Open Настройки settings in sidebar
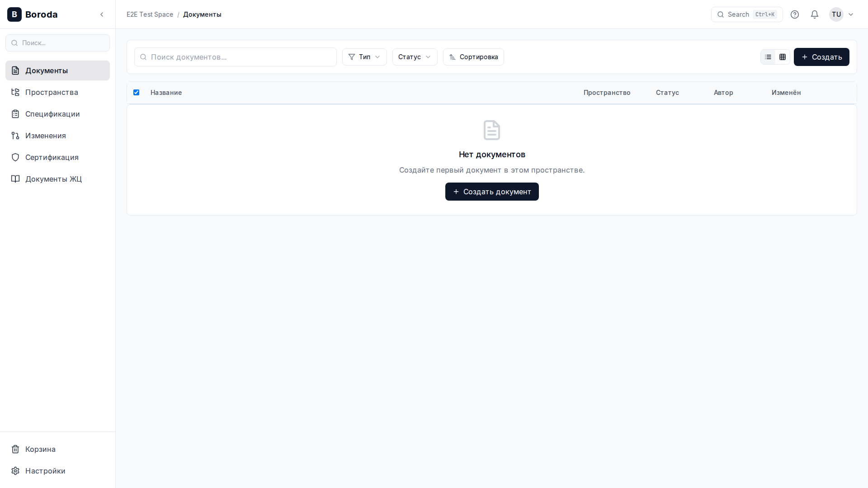 (x=45, y=471)
